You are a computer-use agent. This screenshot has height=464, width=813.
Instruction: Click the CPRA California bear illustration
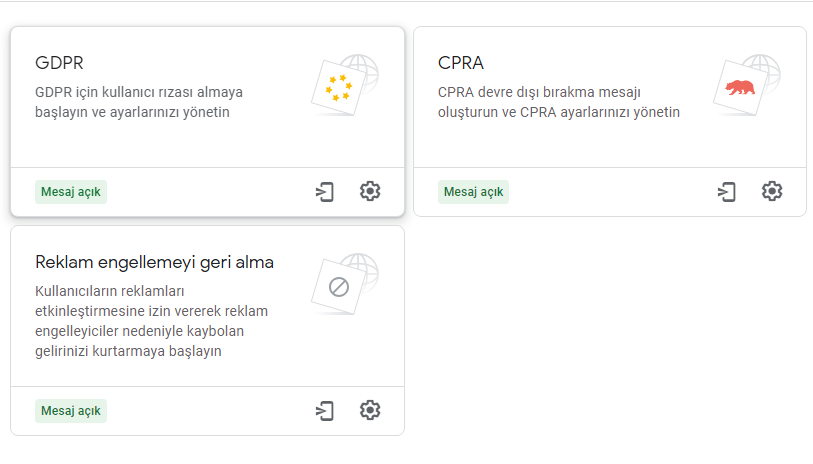point(747,85)
